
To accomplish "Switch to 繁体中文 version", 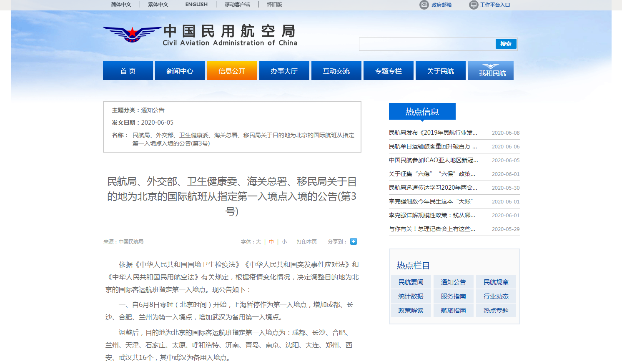I will 158,5.
